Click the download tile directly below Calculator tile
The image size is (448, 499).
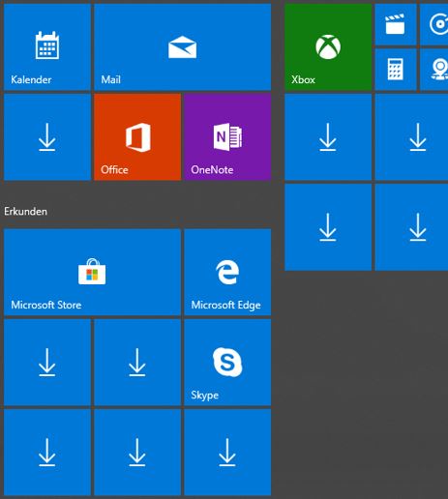(x=411, y=137)
